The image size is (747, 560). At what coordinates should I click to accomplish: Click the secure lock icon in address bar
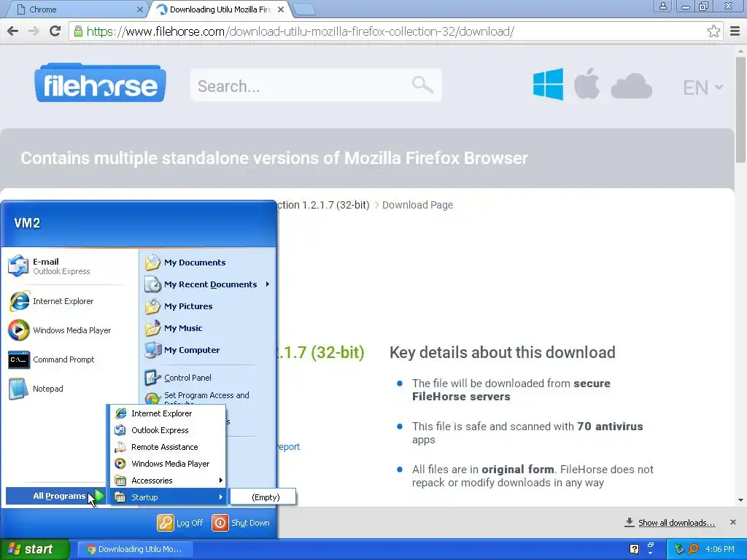click(78, 31)
